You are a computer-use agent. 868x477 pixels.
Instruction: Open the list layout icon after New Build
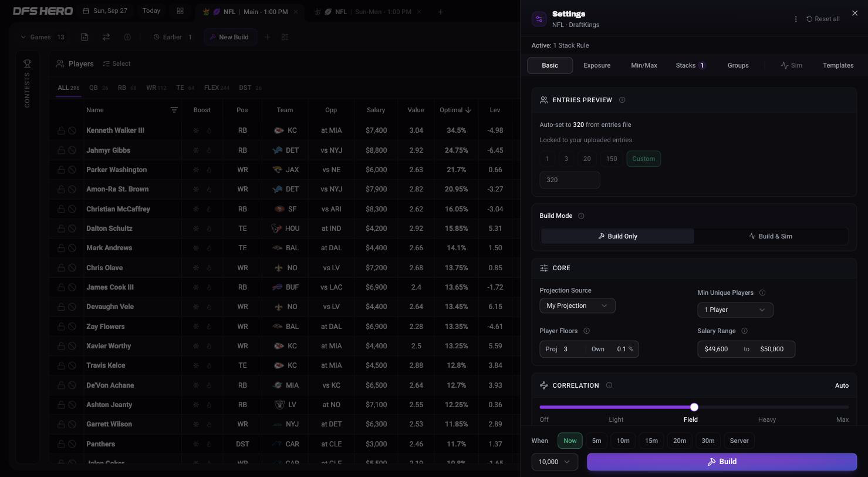[x=285, y=37]
